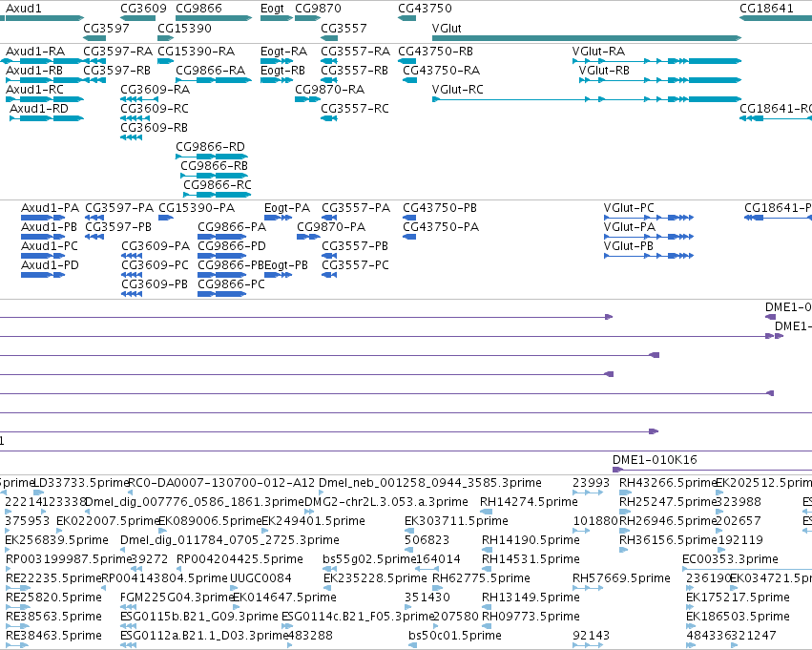Select EST EC00353.3prime
Viewport: 812px width, 650px height.
pos(730,558)
